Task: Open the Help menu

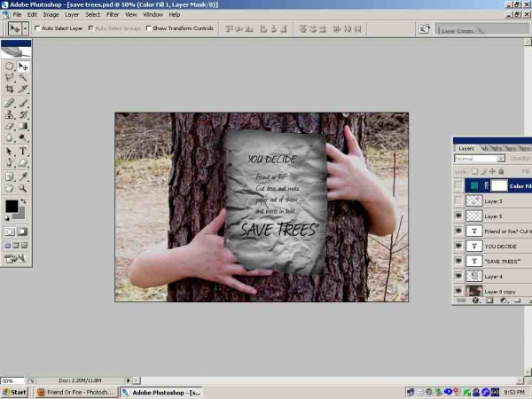Action: [175, 14]
